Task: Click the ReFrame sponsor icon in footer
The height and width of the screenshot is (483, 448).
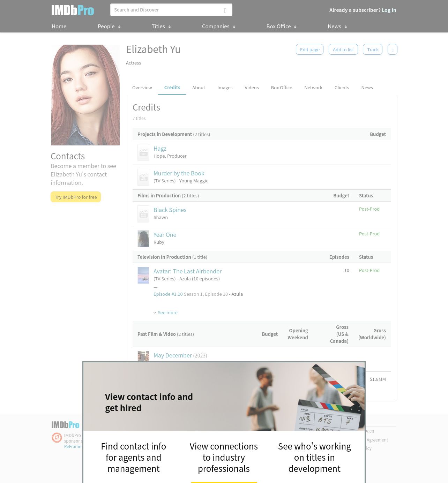Action: pos(57,437)
